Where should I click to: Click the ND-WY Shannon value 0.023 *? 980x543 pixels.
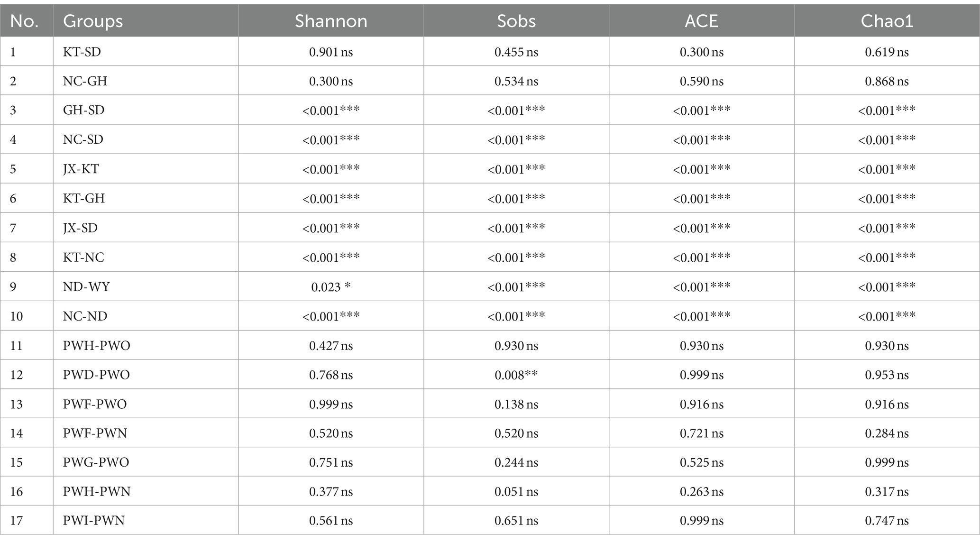coord(331,287)
